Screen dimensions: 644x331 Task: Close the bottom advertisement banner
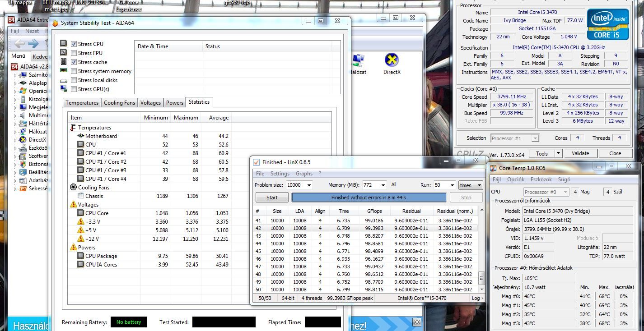pyautogui.click(x=417, y=322)
